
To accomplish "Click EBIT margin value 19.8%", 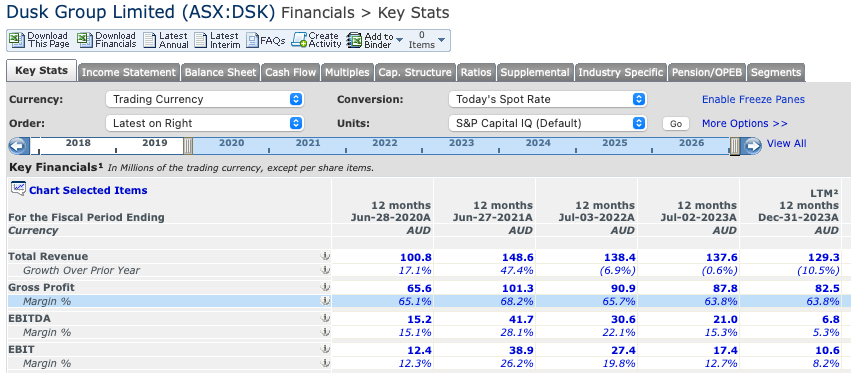I will tap(619, 363).
